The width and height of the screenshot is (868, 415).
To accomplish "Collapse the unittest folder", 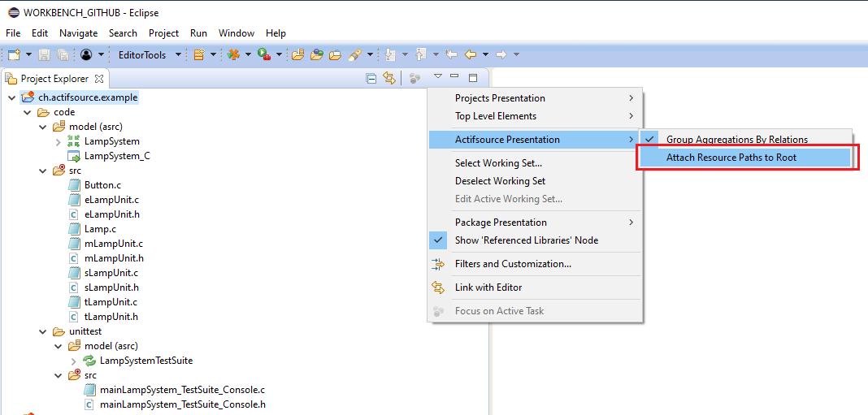I will pos(43,331).
